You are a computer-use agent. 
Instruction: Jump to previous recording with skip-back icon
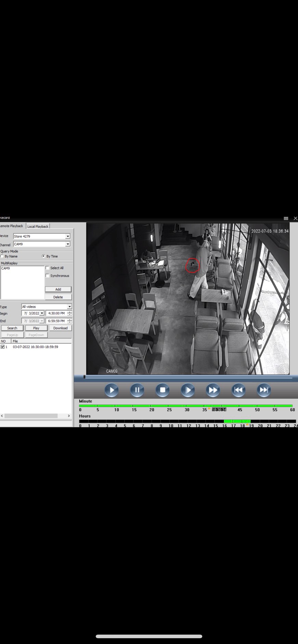coord(238,390)
